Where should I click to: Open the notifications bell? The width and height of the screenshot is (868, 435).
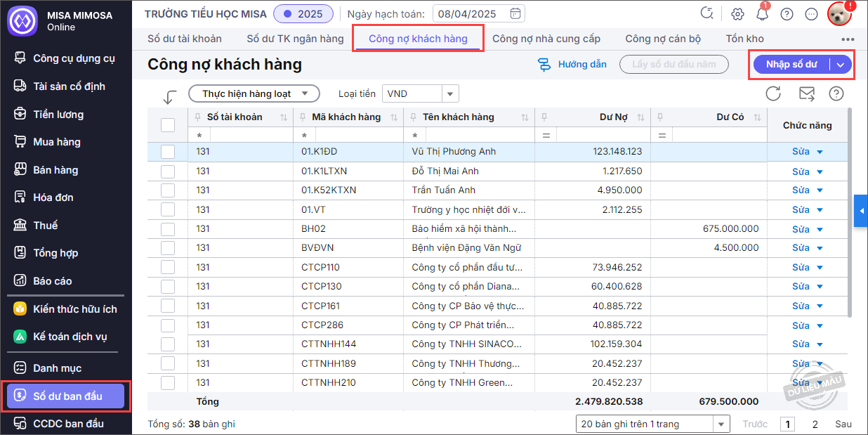762,13
